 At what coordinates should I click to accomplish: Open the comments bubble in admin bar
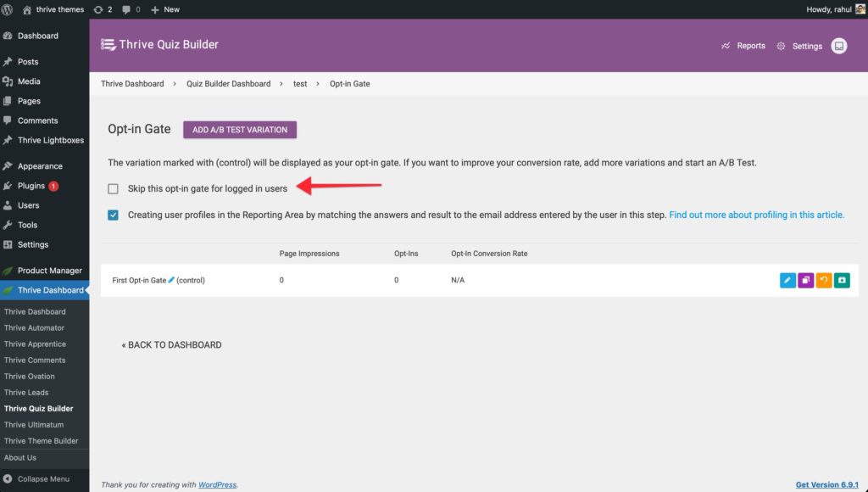(131, 9)
